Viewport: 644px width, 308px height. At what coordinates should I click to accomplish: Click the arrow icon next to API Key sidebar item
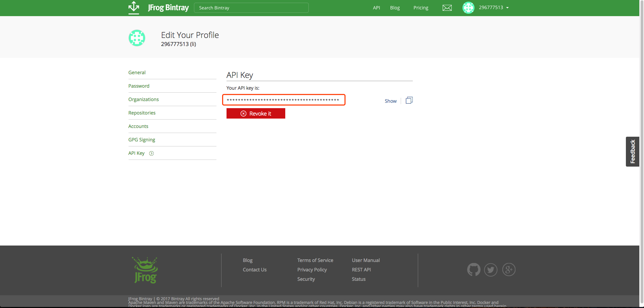click(x=151, y=153)
